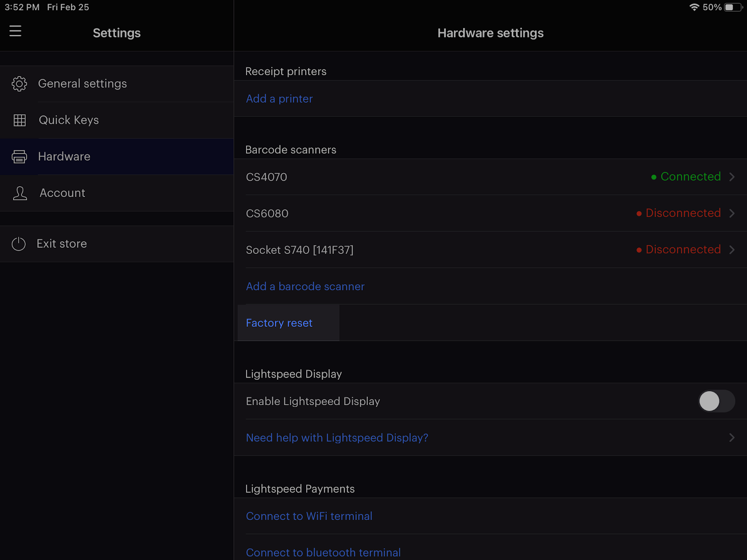
Task: Click the Hardware printer icon
Action: pyautogui.click(x=19, y=157)
